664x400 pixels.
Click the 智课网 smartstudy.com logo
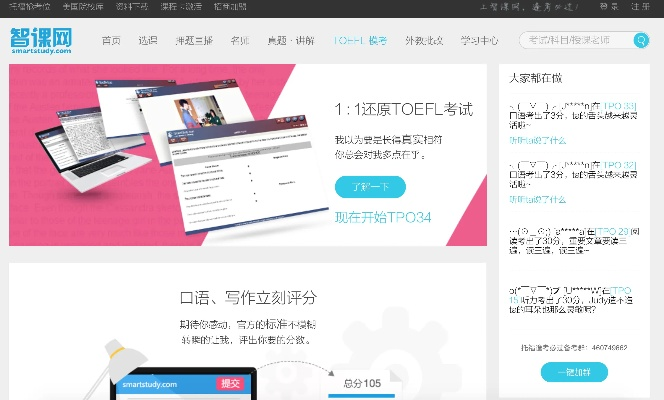(41, 41)
